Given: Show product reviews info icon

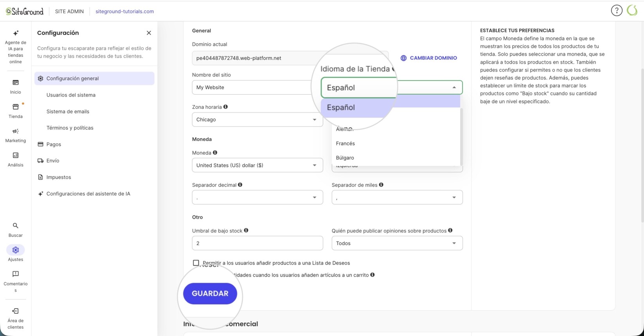Looking at the screenshot, I should pyautogui.click(x=450, y=230).
